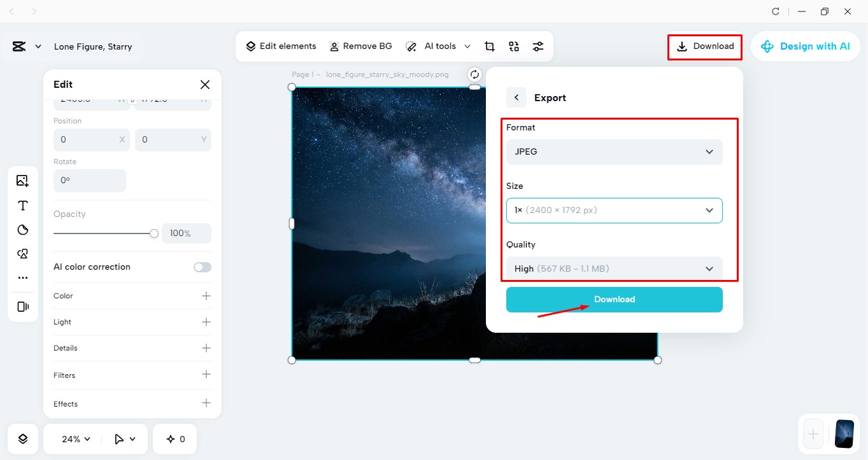Screen dimensions: 868x460
Task: Open the Shapes tool in left sidebar
Action: tap(23, 254)
